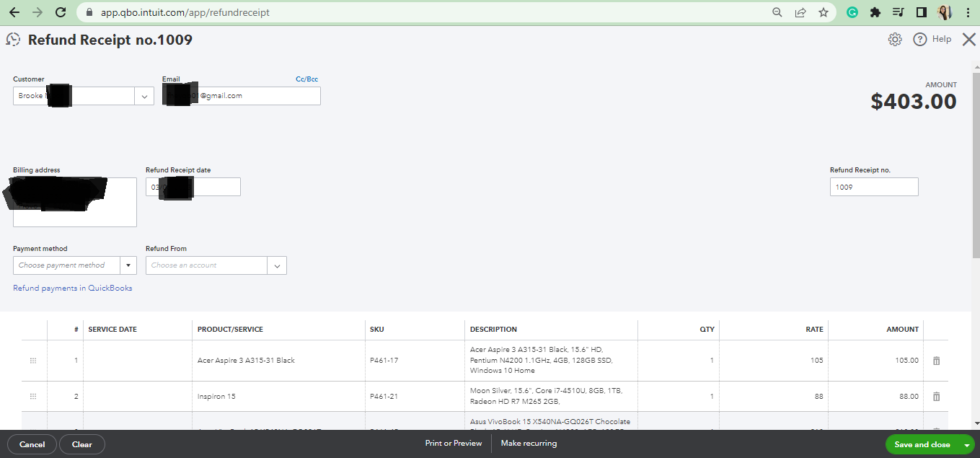Open the Payment method dropdown

128,265
